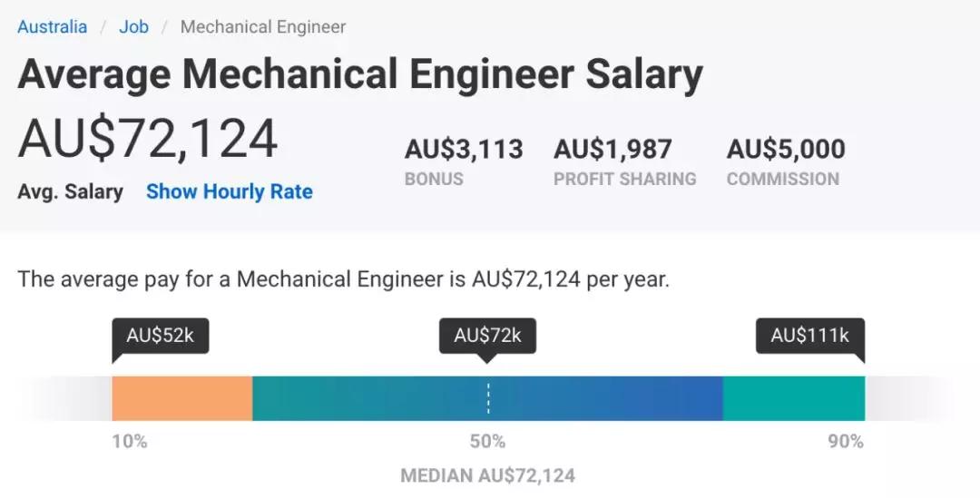The image size is (980, 498).
Task: Click the AU$1,987 profit sharing value
Action: (x=612, y=150)
